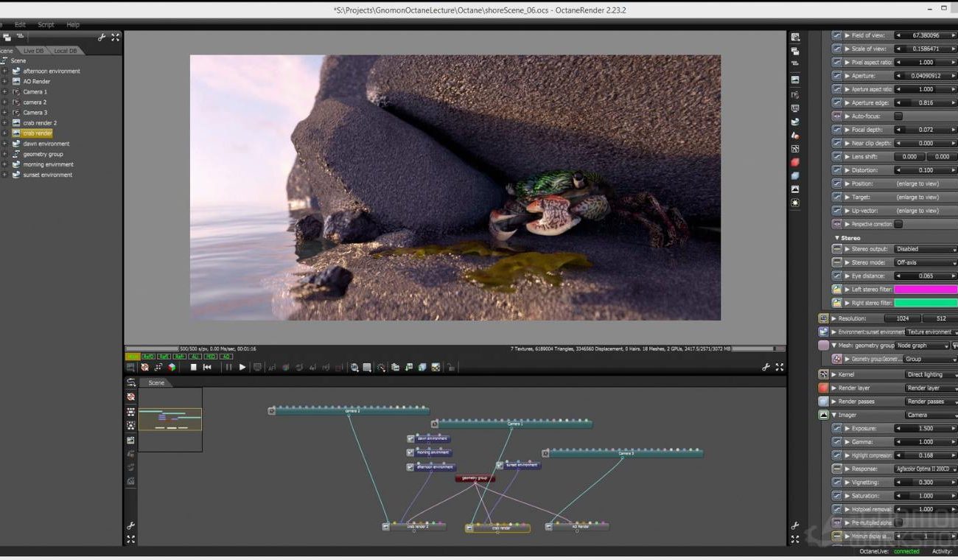The height and width of the screenshot is (560, 958).
Task: Pause the current render
Action: coord(228,367)
